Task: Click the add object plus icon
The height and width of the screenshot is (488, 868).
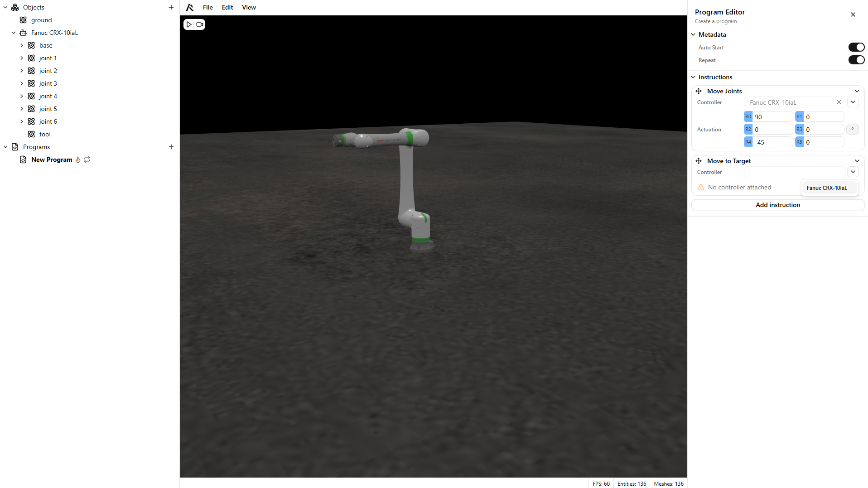Action: click(171, 7)
